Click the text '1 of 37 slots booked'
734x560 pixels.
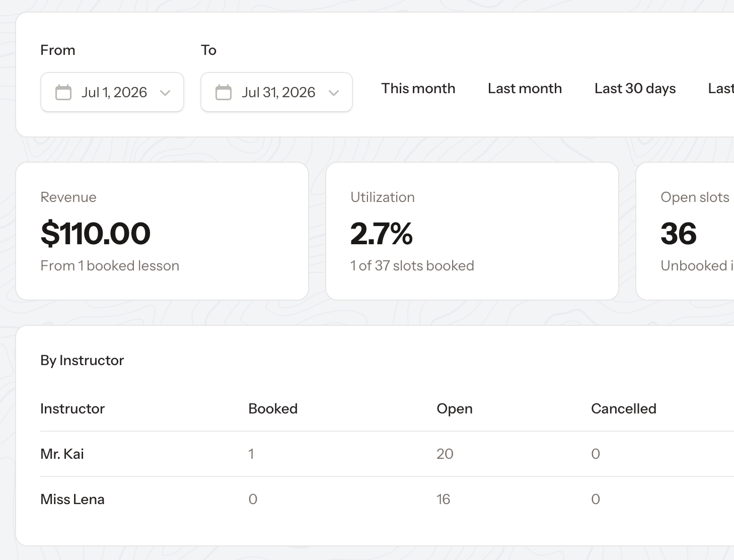tap(412, 265)
